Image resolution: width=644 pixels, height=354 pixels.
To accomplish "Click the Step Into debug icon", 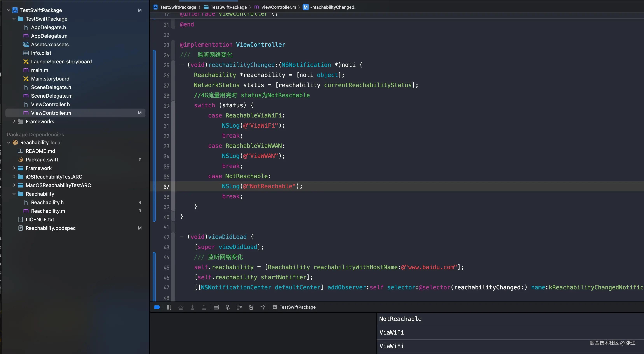I will 192,307.
